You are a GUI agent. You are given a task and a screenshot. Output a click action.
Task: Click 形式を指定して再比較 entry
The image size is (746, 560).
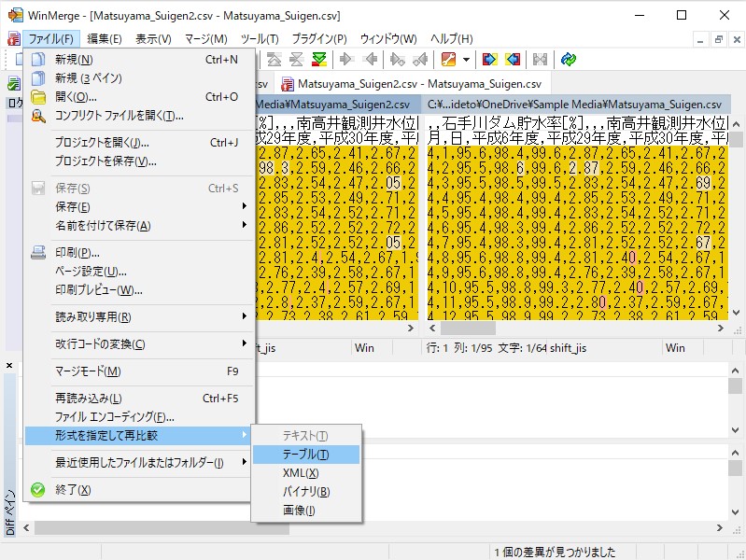[139, 435]
